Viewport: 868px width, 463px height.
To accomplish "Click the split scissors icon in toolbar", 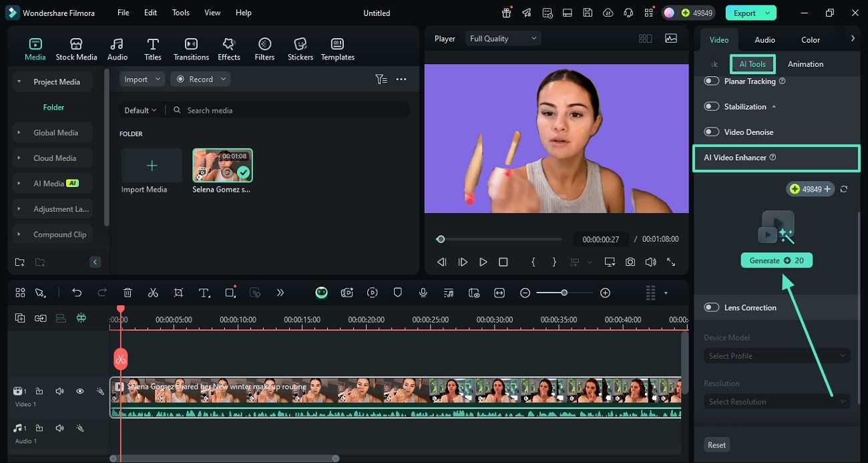I will click(x=153, y=293).
